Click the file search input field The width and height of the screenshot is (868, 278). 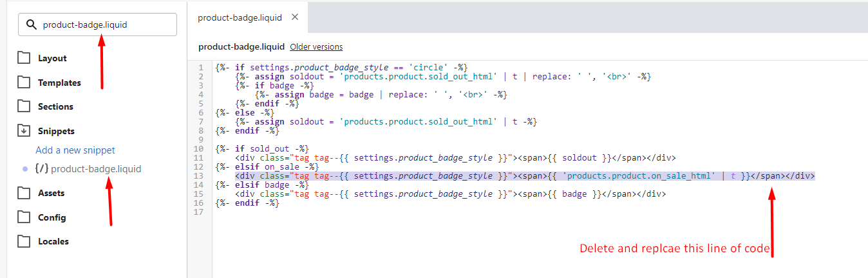click(97, 25)
